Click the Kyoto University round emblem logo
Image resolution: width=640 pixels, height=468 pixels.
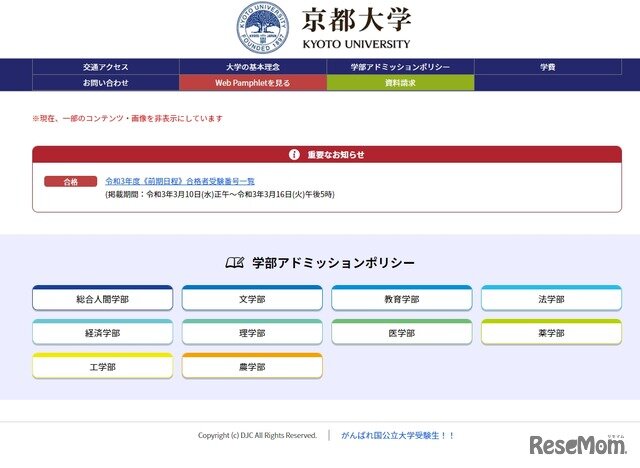263,28
